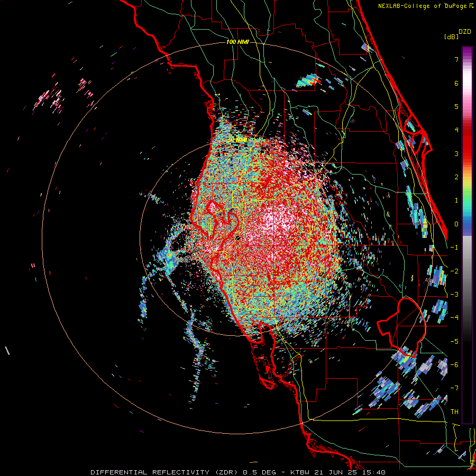Screen dimensions: 476x476
Task: Click the TH threshold label on the scale
Action: coord(454,412)
